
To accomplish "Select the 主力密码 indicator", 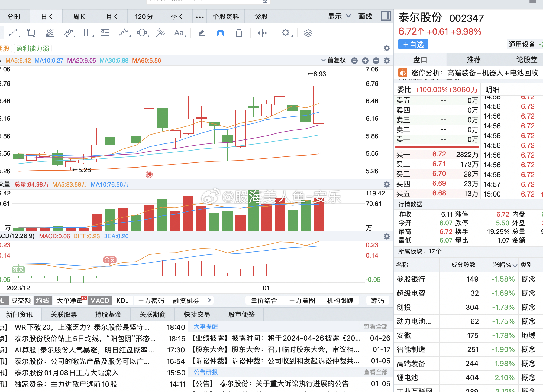I will coord(151,300).
